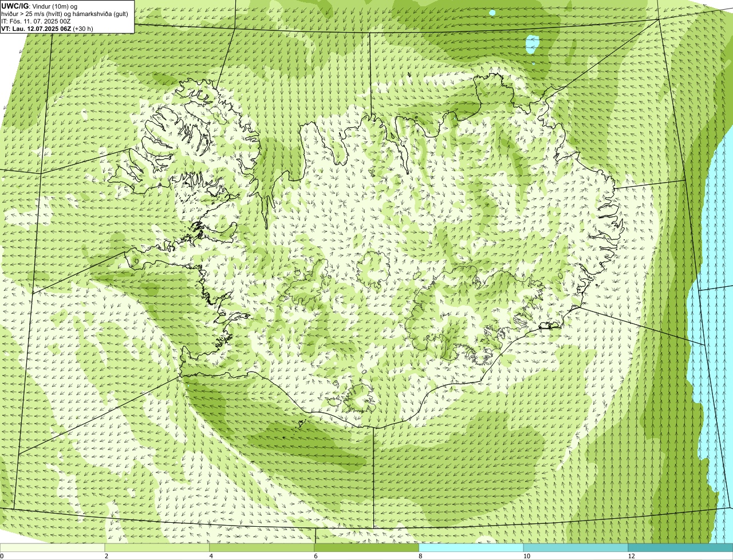This screenshot has width=733, height=560.
Task: Click the scale tick label "4"
Action: 211,556
